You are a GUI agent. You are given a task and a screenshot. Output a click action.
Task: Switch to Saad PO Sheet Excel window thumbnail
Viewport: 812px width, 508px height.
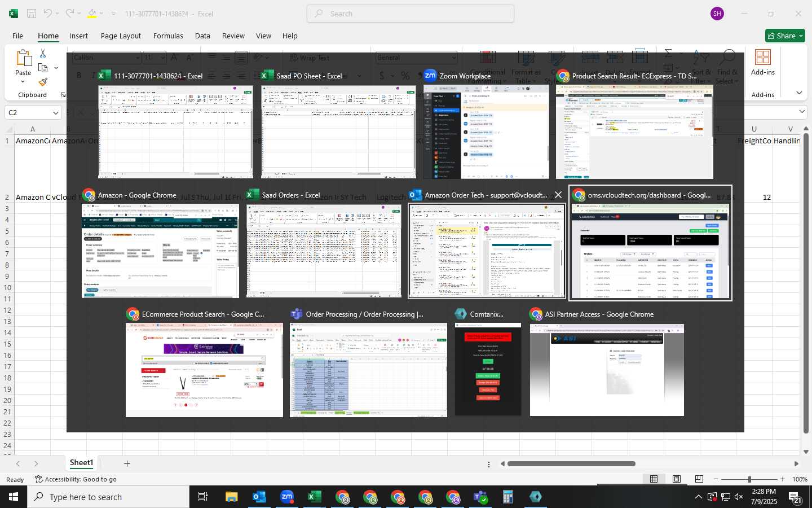click(x=338, y=132)
